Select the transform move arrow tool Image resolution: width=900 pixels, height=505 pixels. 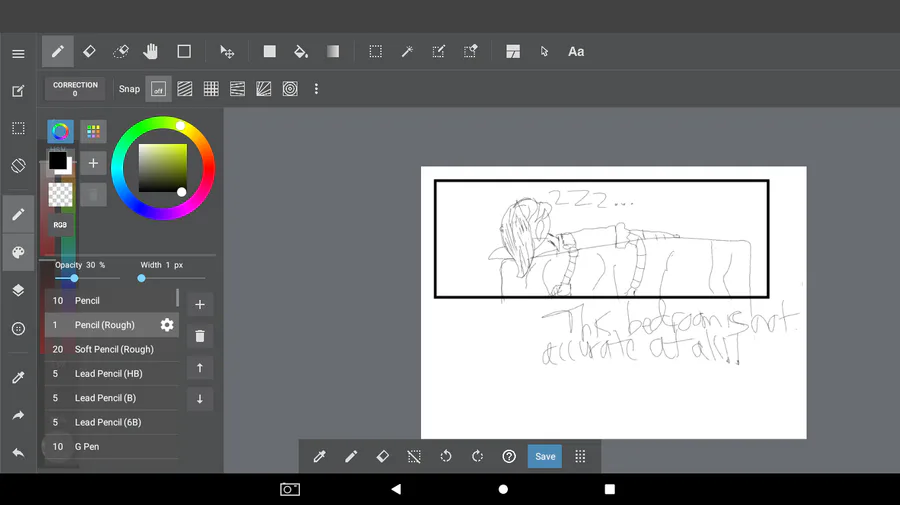click(227, 52)
